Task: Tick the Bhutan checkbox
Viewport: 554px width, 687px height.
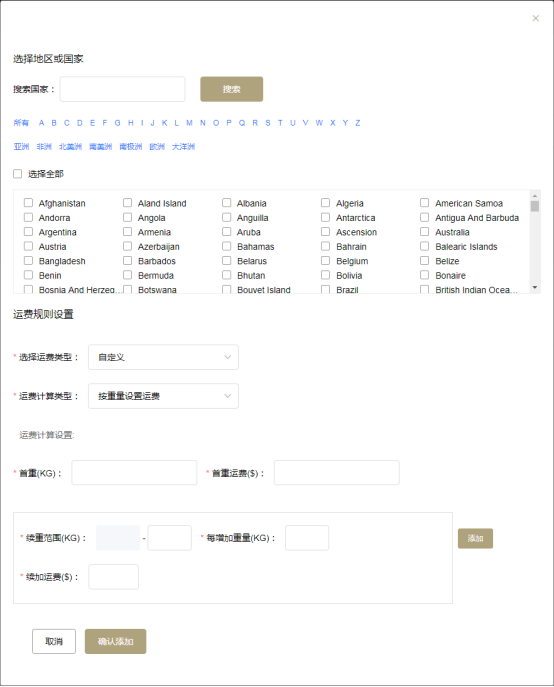Action: (x=227, y=275)
